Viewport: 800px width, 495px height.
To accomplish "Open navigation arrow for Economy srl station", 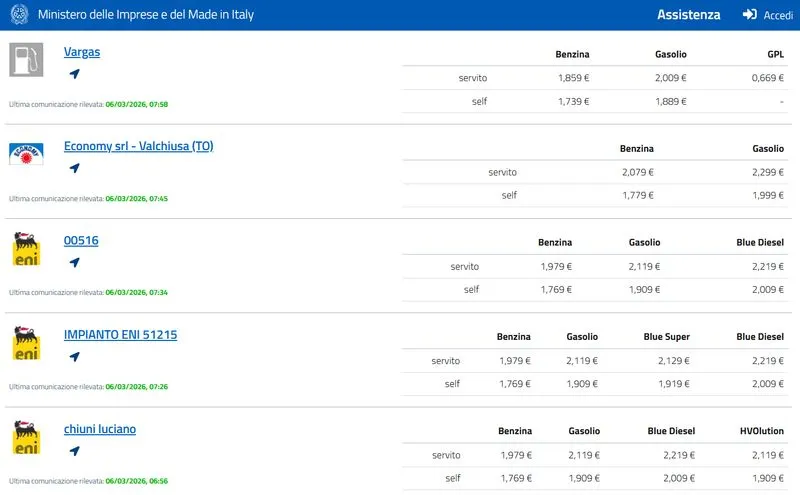I will (x=74, y=168).
